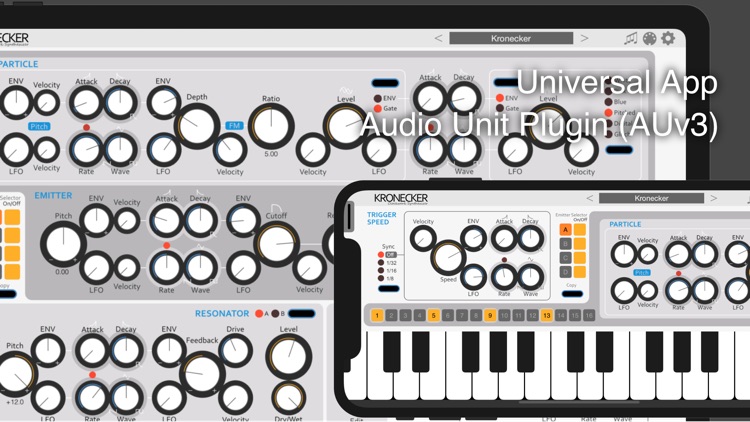This screenshot has width=750, height=422.
Task: Select emitter A in phone Emitter Selector
Action: [565, 230]
